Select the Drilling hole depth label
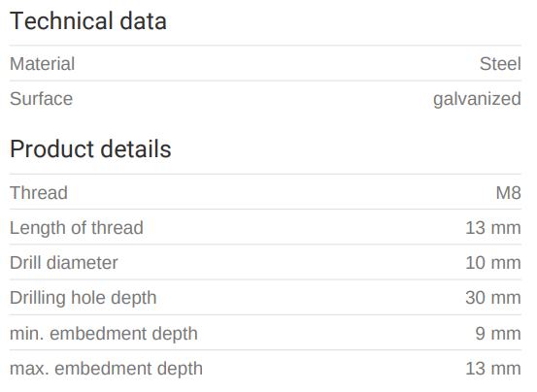Viewport: 537px width, 392px height. (83, 298)
